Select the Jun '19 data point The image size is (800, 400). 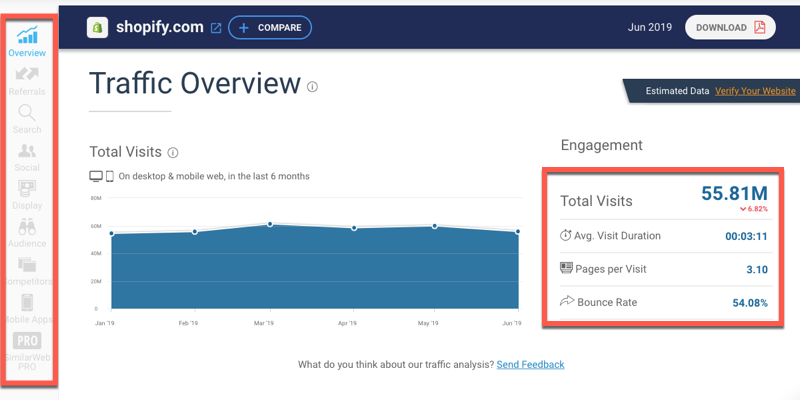518,232
